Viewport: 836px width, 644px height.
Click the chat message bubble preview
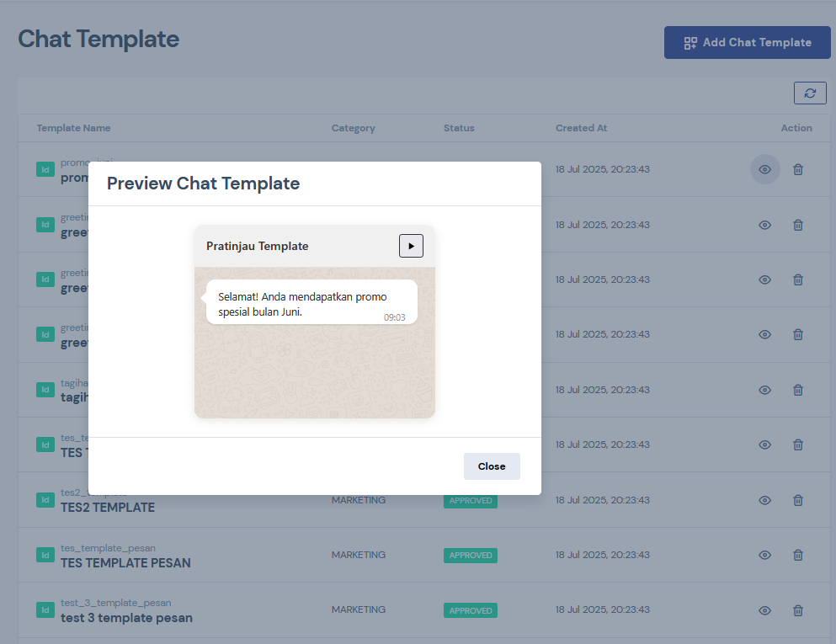tap(311, 302)
